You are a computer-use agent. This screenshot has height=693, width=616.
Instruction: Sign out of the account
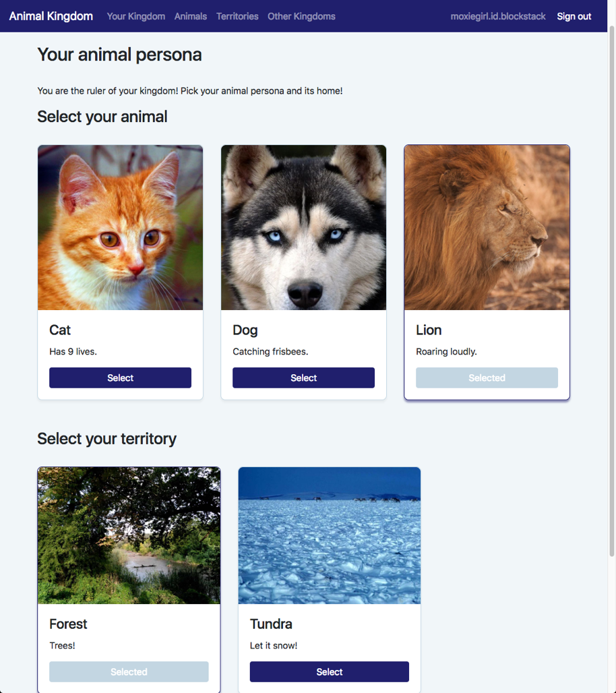click(x=574, y=16)
